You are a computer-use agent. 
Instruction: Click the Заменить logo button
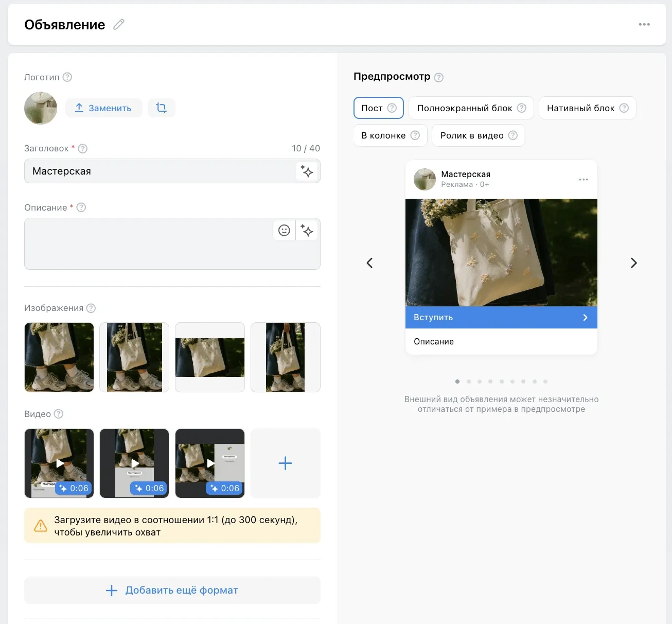coord(104,108)
